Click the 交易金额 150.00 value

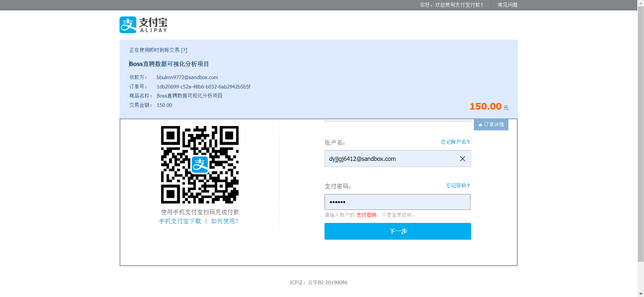coord(164,105)
